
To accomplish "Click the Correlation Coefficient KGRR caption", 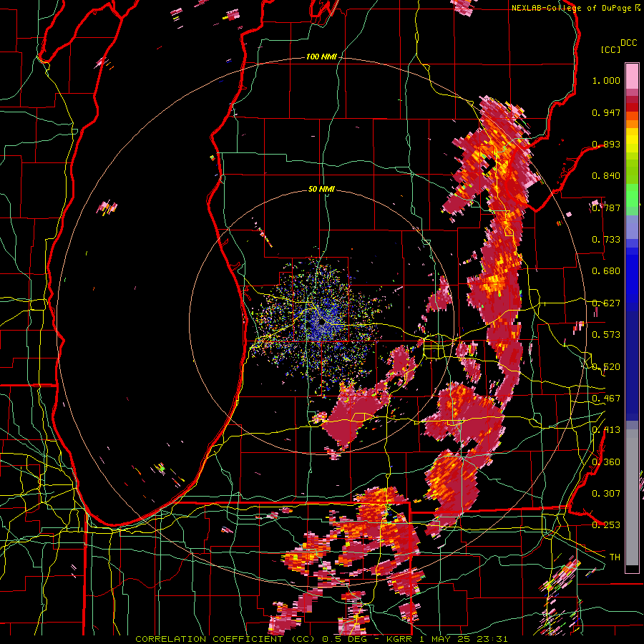I will (321, 639).
